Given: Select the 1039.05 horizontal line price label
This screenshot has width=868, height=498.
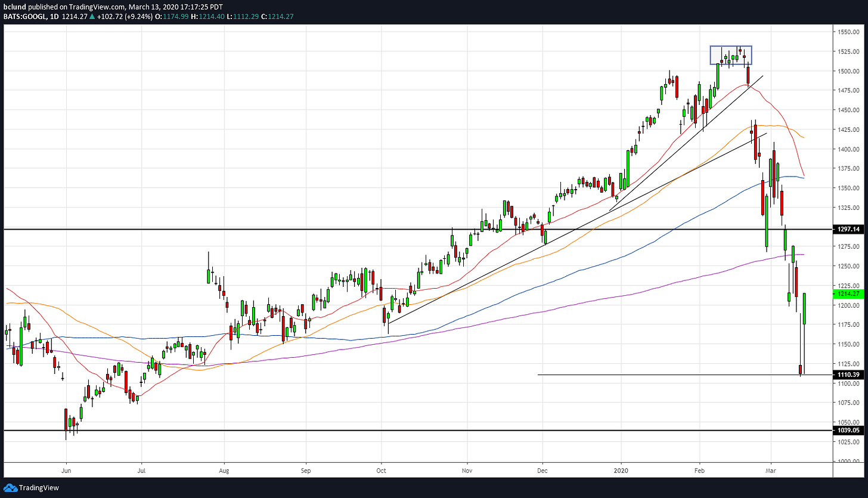Looking at the screenshot, I should 847,430.
